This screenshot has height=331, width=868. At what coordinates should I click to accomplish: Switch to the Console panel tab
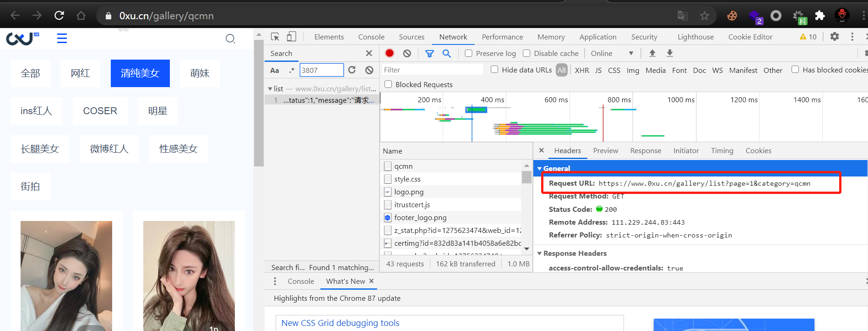[x=371, y=37]
